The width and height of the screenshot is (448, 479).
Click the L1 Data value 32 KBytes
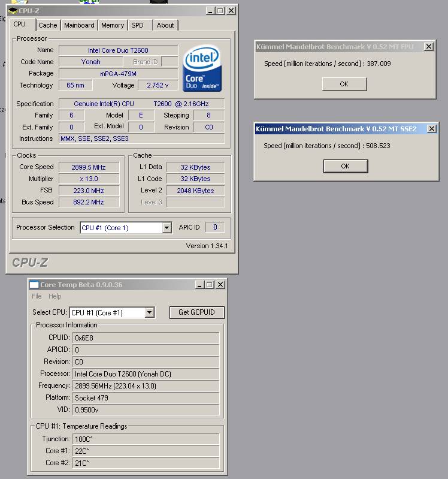196,167
